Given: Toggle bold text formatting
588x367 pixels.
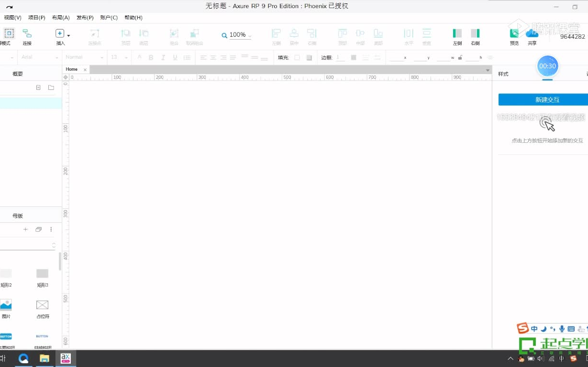Looking at the screenshot, I should point(151,57).
